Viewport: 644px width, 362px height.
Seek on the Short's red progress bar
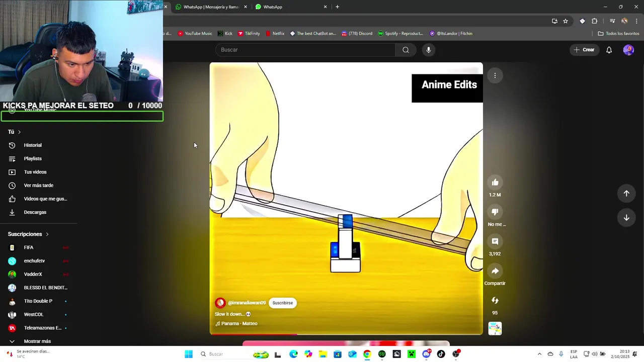pyautogui.click(x=346, y=334)
